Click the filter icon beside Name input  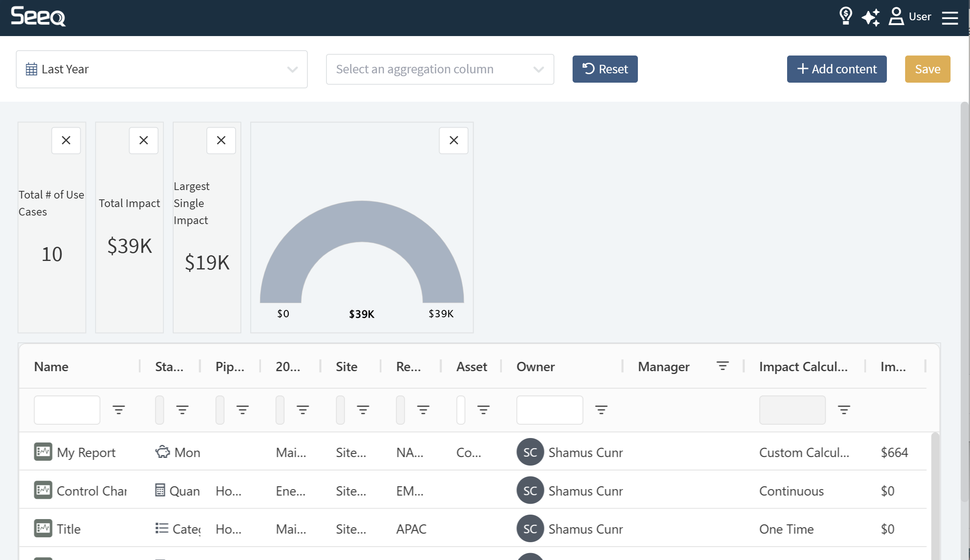[118, 410]
